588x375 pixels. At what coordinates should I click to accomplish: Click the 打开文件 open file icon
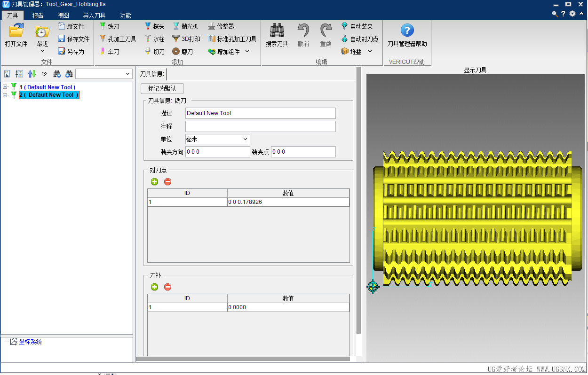click(16, 32)
